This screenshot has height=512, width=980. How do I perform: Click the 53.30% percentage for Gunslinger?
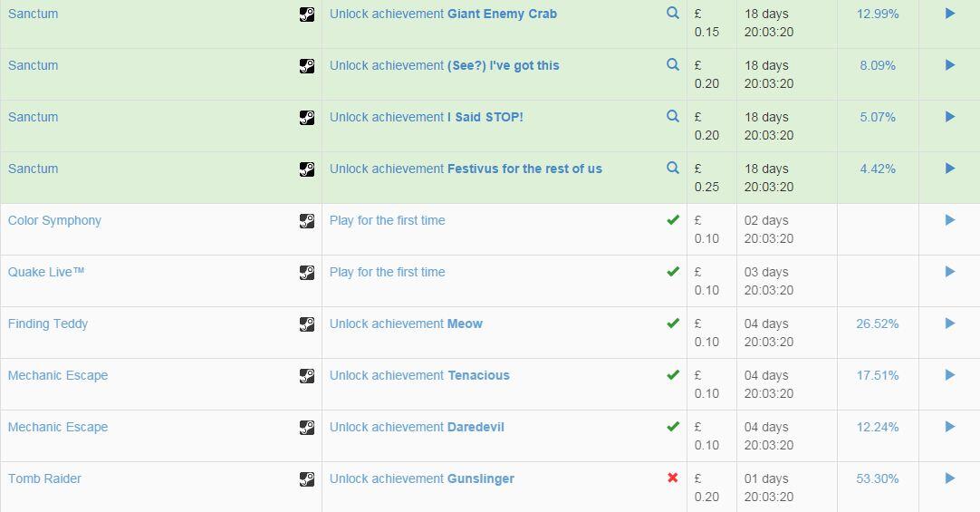pos(878,478)
